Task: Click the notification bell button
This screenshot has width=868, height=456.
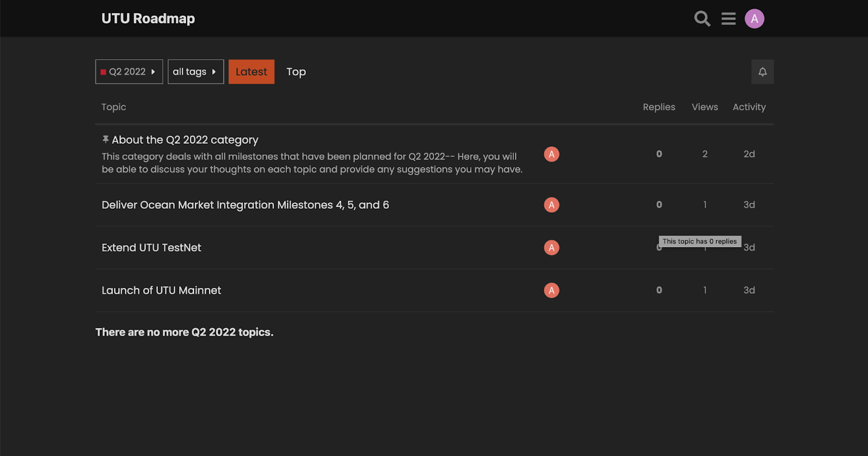Action: (x=762, y=72)
